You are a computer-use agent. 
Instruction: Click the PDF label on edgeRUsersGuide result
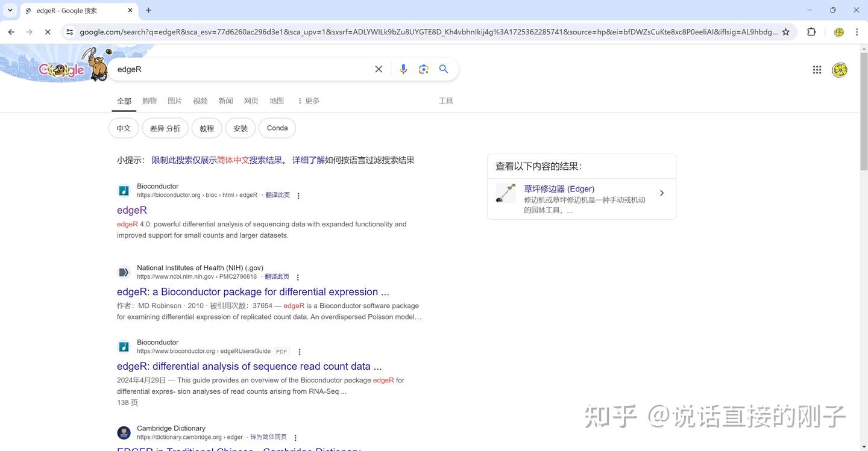pos(281,352)
